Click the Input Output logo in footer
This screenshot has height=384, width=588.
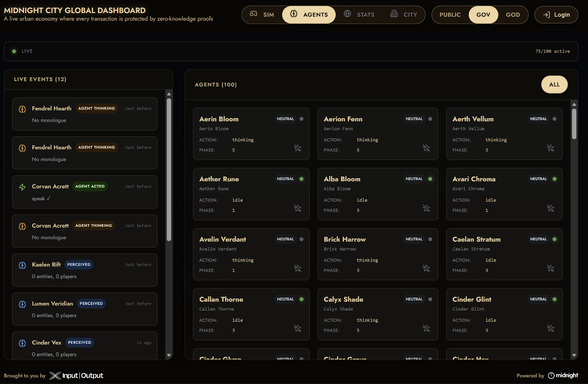[76, 376]
